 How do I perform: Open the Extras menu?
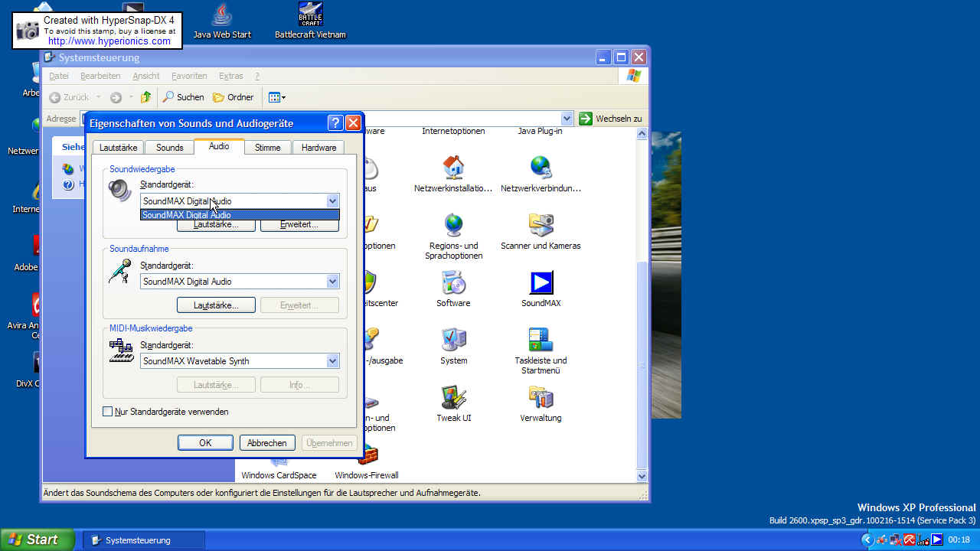pyautogui.click(x=230, y=76)
